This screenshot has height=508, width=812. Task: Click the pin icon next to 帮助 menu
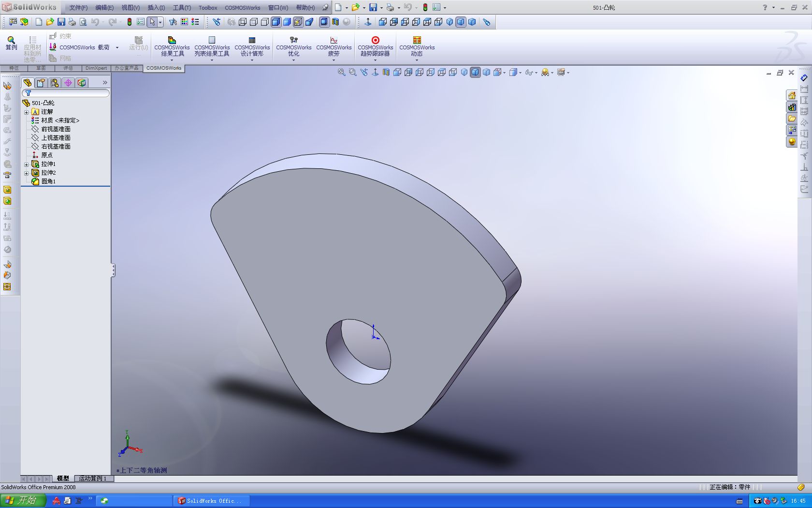[325, 7]
